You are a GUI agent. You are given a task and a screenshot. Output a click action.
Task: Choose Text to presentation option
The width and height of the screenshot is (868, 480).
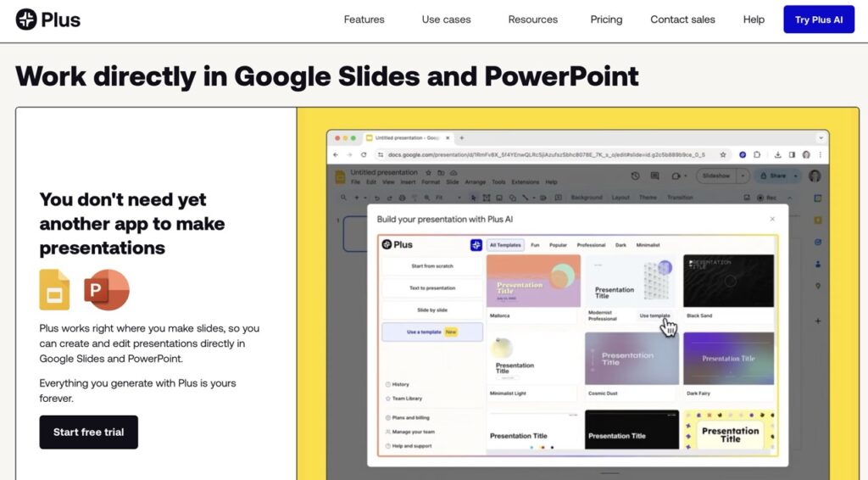click(432, 287)
